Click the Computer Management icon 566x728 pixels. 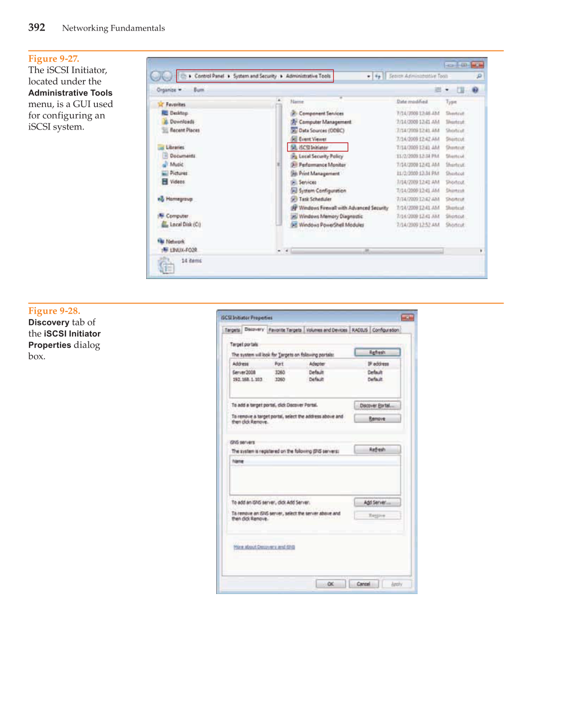tap(294, 122)
